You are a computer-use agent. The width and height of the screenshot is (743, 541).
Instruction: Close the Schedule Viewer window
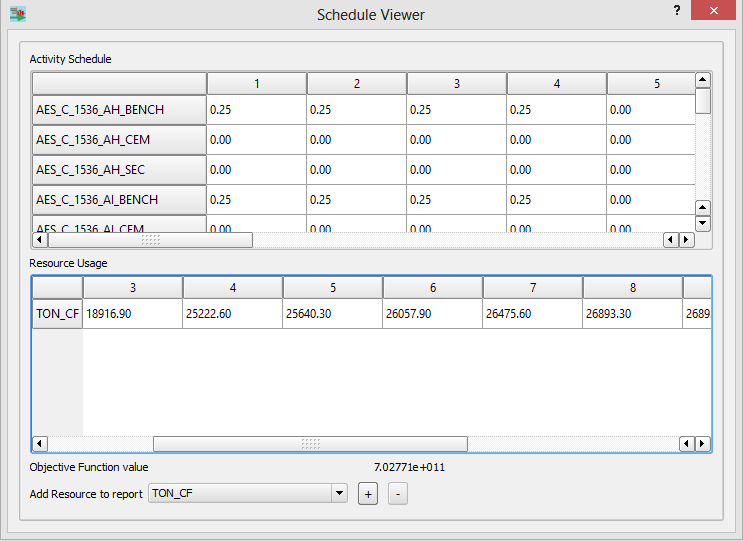pyautogui.click(x=718, y=11)
